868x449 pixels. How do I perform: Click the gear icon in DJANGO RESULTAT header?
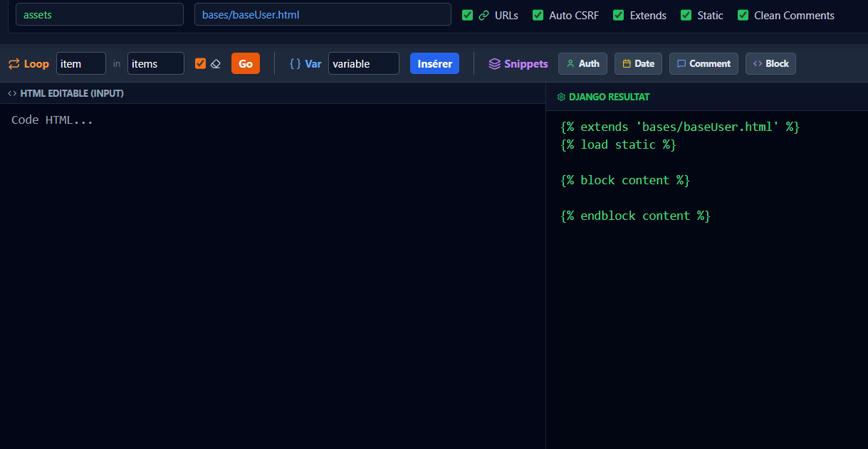coord(560,96)
